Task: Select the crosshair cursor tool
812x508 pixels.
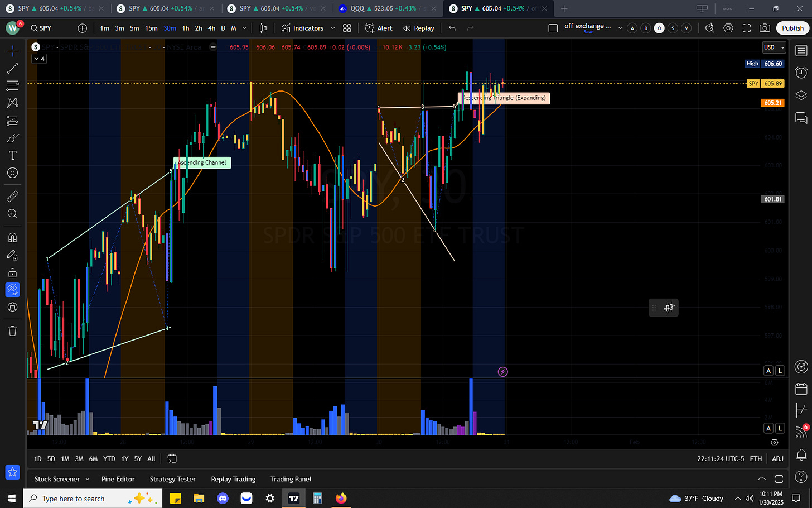Action: (x=12, y=51)
